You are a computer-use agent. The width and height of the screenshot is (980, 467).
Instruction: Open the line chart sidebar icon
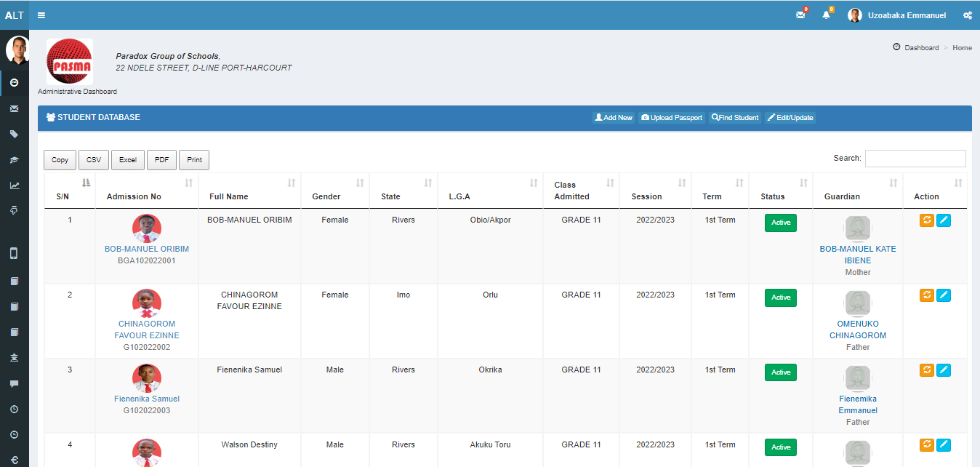(14, 185)
